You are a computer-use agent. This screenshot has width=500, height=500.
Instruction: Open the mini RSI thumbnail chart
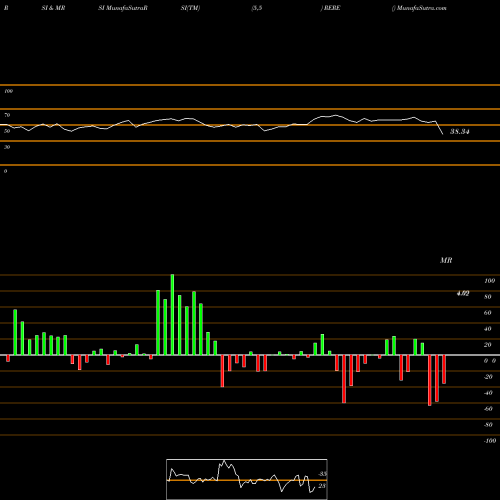(x=247, y=479)
